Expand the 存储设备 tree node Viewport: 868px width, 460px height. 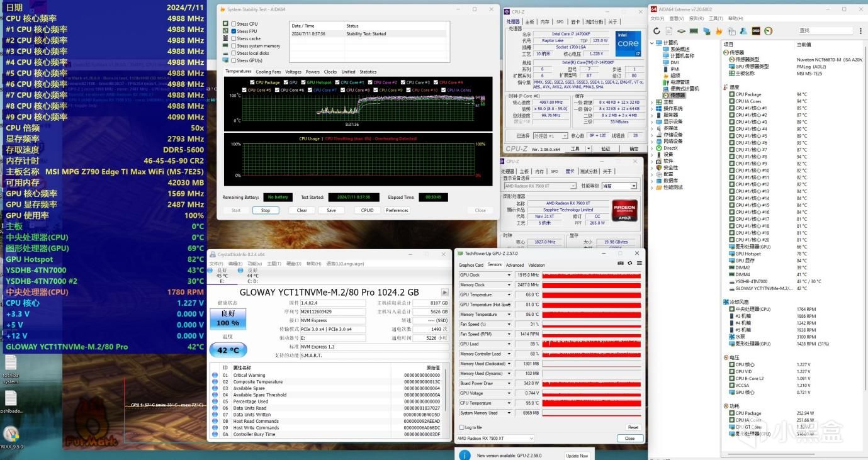pyautogui.click(x=653, y=135)
